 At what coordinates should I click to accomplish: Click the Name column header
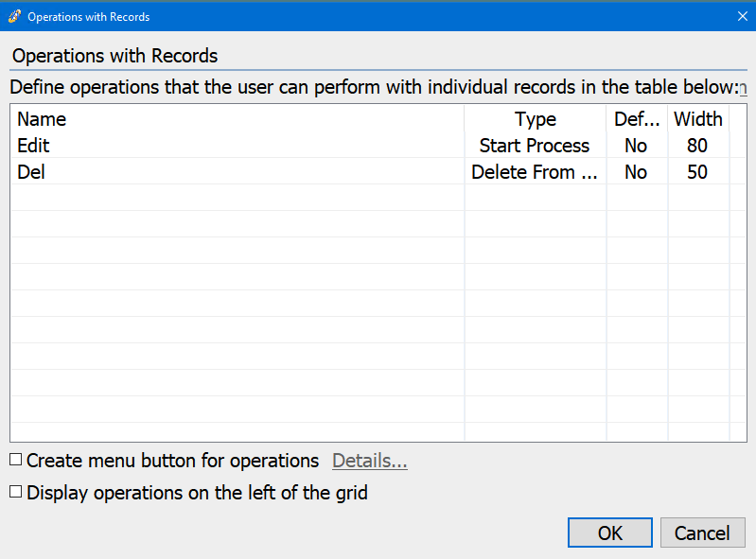(x=237, y=119)
